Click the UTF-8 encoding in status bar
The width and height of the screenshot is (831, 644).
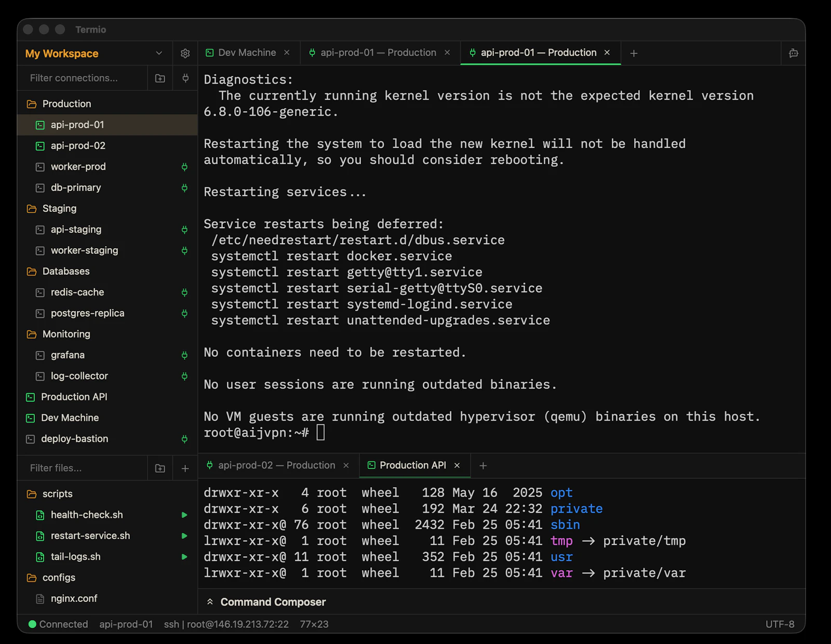780,624
